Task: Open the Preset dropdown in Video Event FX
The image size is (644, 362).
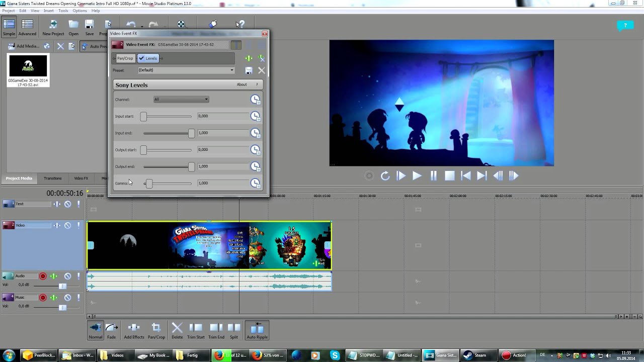Action: 186,70
